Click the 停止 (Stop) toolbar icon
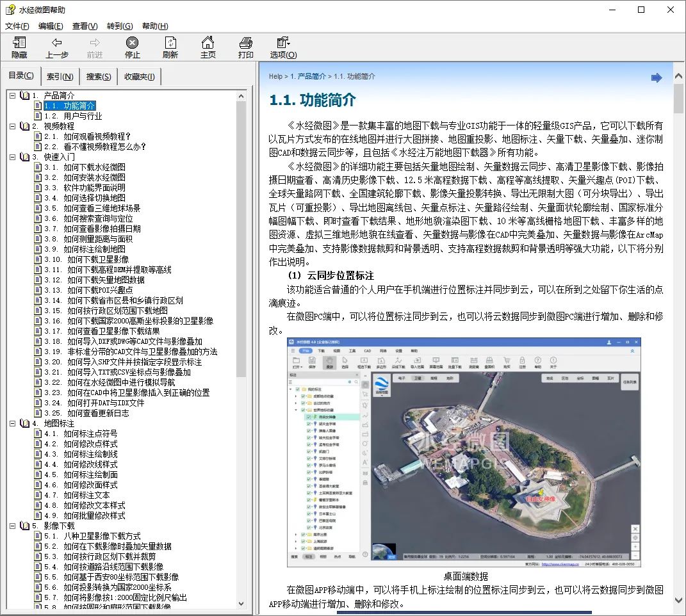 click(132, 43)
